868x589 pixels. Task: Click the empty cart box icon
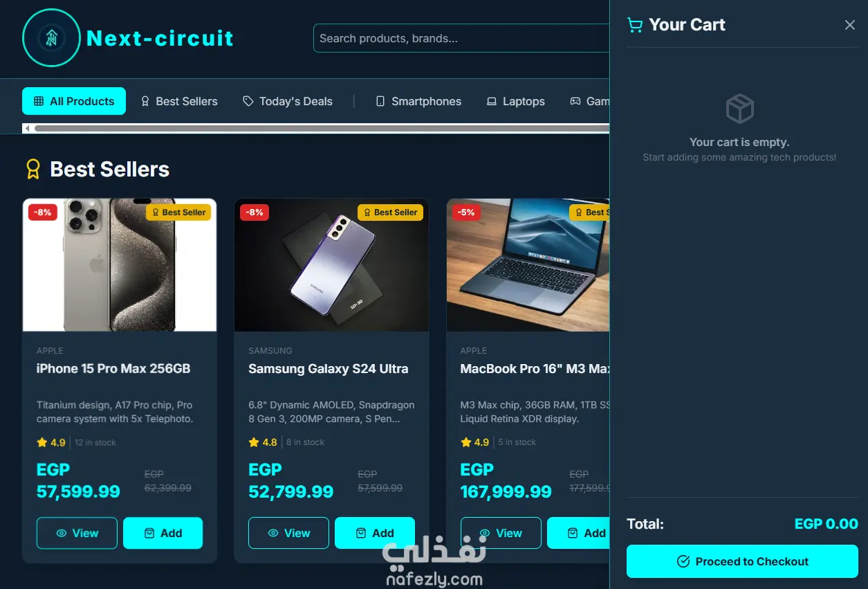click(739, 109)
